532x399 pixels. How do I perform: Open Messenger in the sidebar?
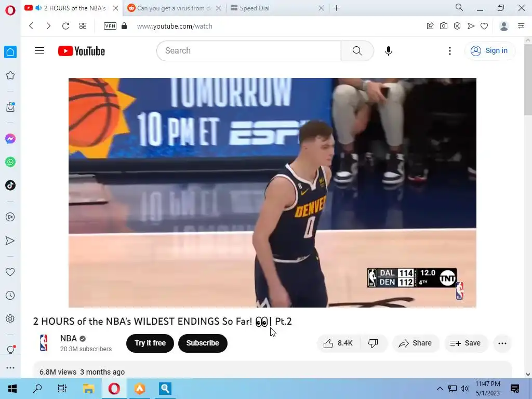click(10, 139)
